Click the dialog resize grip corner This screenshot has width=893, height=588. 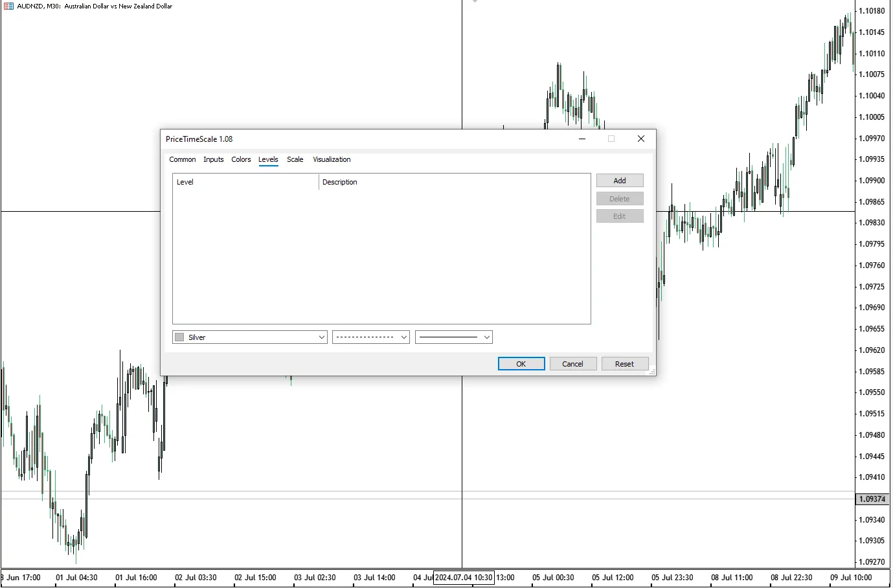652,372
